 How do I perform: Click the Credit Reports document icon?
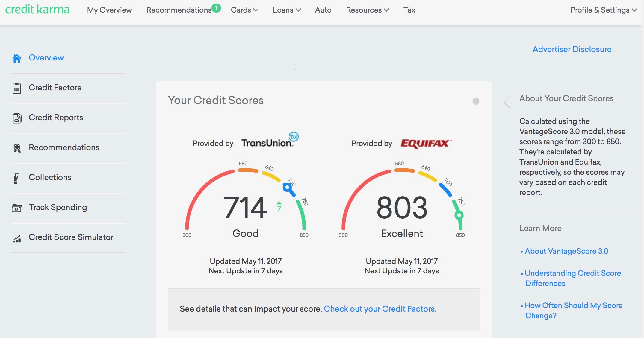17,118
